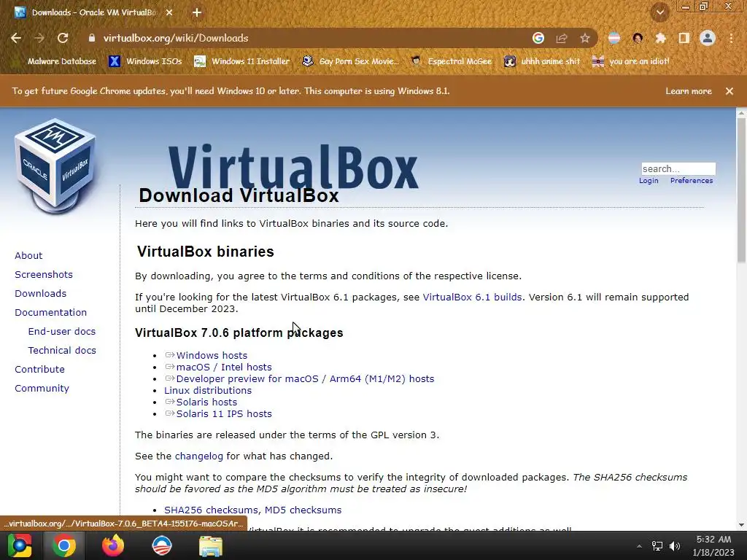The width and height of the screenshot is (747, 560).
Task: Click Learn more on the update notice
Action: (x=689, y=91)
